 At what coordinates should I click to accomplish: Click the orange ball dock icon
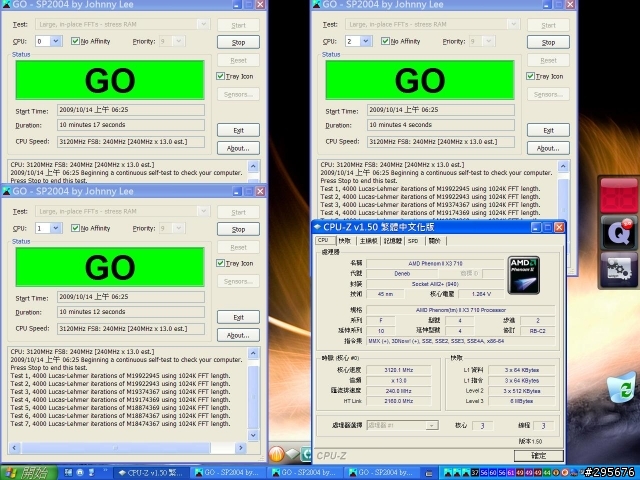point(276,454)
